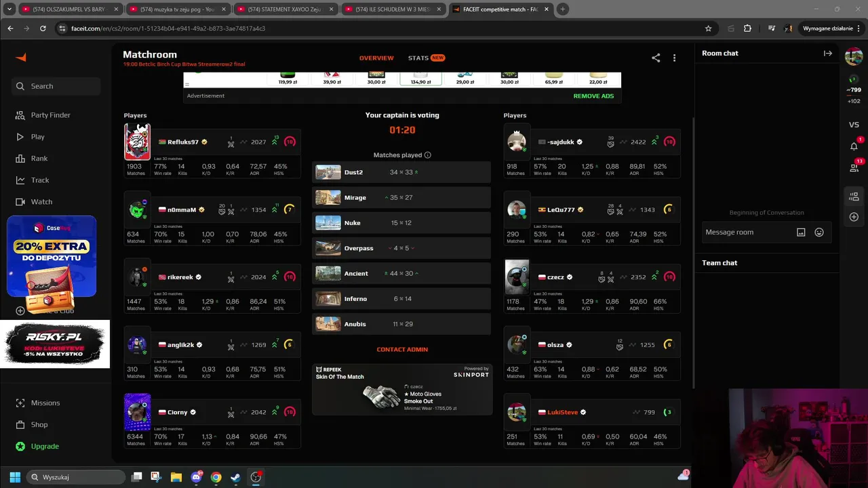Select the Inferno map row
This screenshot has height=488, width=868.
pos(401,299)
